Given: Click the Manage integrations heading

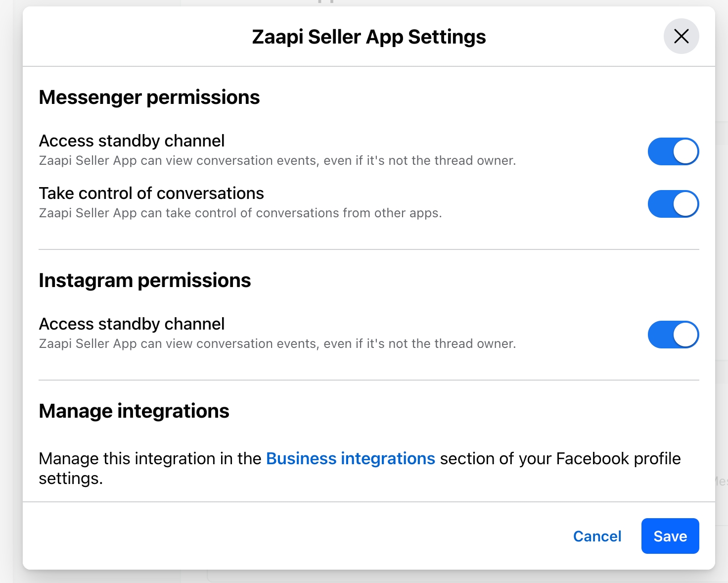Looking at the screenshot, I should pos(134,411).
